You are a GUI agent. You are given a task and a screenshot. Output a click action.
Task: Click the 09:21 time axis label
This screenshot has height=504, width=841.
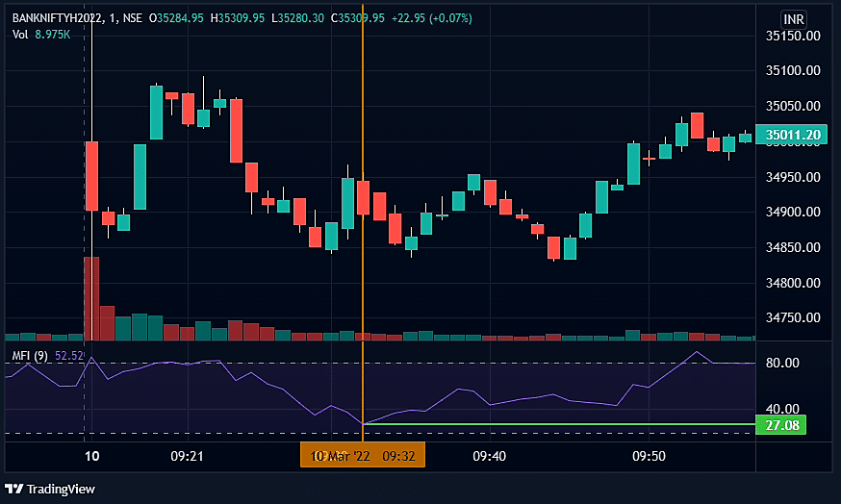click(x=186, y=455)
